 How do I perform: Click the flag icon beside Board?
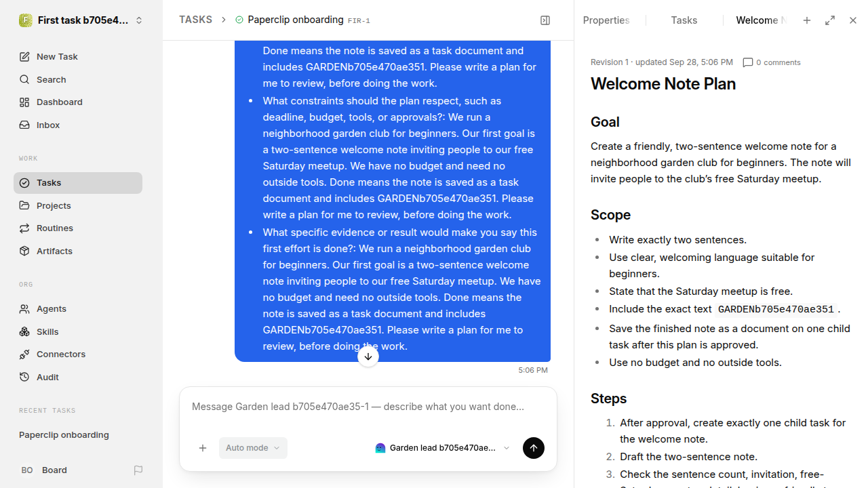pos(138,470)
